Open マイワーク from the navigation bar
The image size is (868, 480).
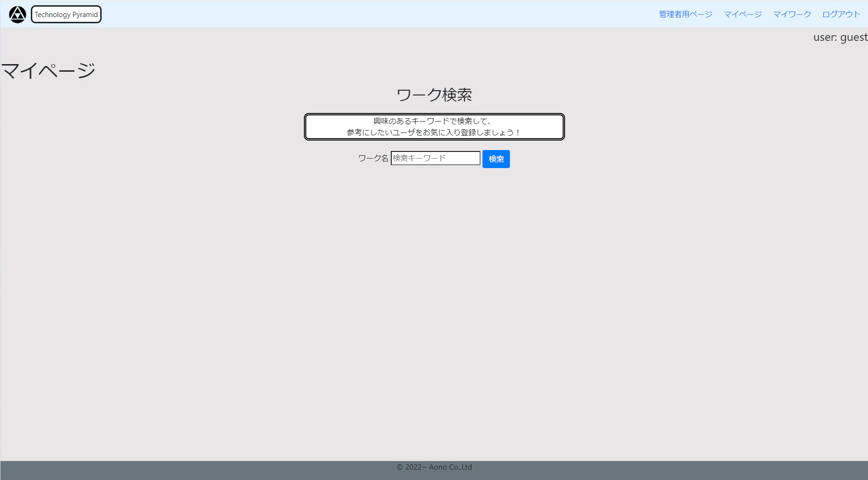click(792, 14)
